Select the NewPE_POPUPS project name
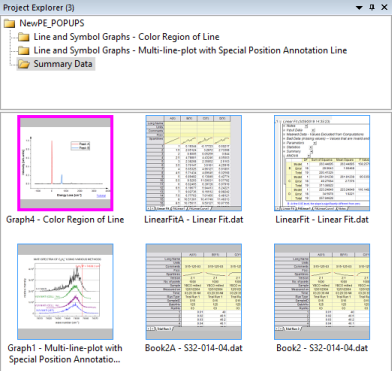Viewport: 392px width, 371px height. (x=52, y=23)
